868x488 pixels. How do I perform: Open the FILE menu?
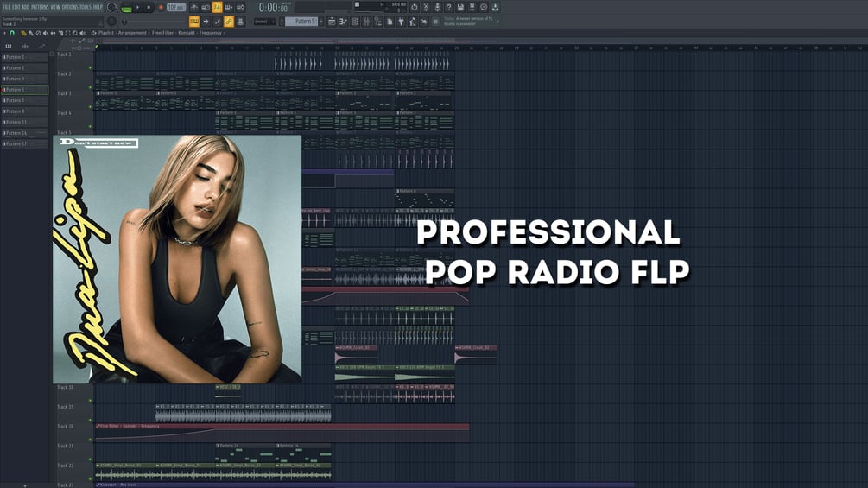[x=7, y=7]
